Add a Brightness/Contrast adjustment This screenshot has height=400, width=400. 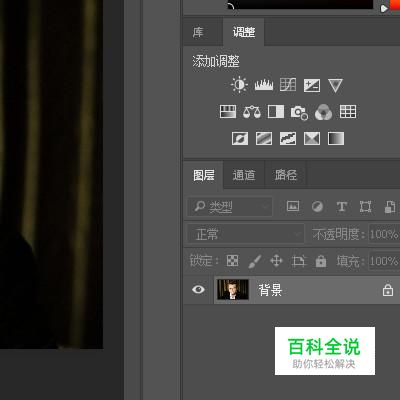[x=239, y=85]
